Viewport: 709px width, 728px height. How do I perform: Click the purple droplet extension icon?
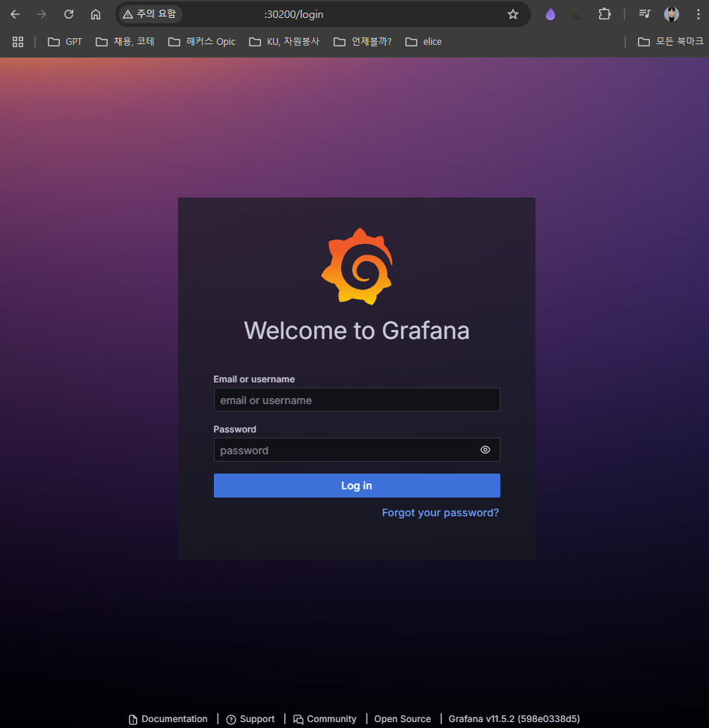550,14
